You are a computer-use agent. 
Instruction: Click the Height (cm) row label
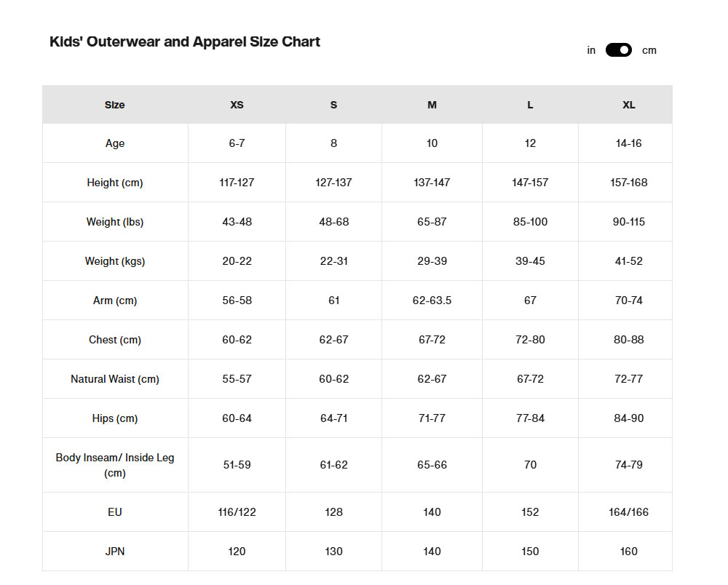tap(115, 183)
